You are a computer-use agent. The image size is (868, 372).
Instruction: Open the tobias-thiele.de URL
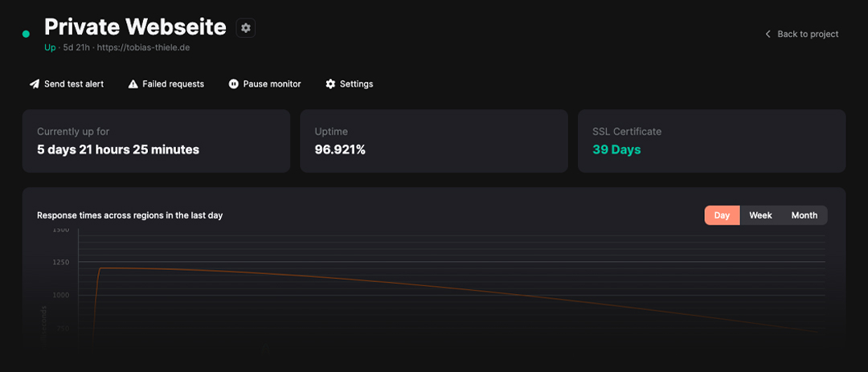click(143, 47)
